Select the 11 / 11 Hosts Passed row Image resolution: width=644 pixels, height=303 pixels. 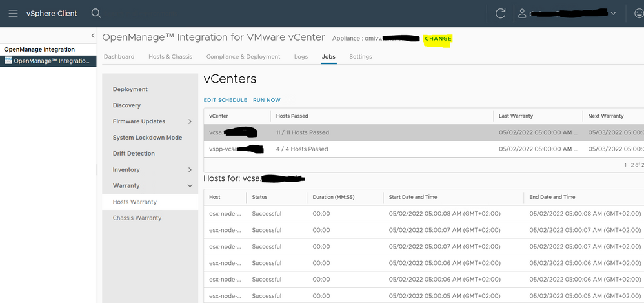pyautogui.click(x=424, y=132)
